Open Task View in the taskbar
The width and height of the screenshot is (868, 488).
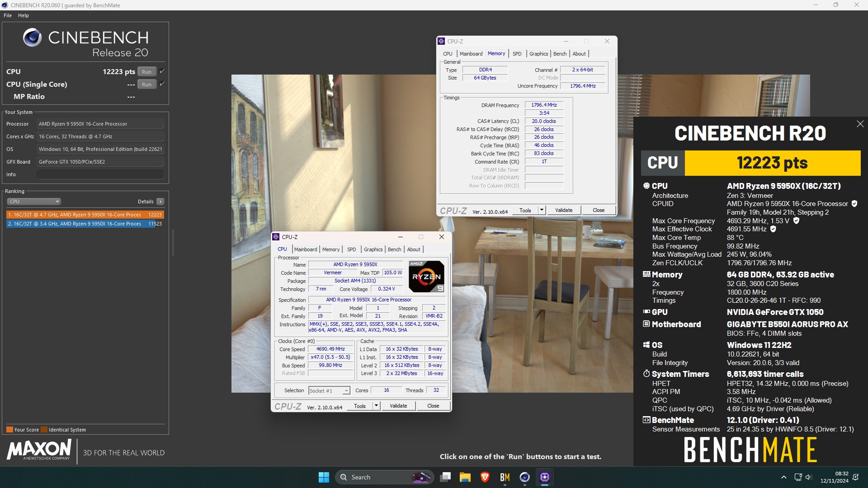tap(445, 477)
